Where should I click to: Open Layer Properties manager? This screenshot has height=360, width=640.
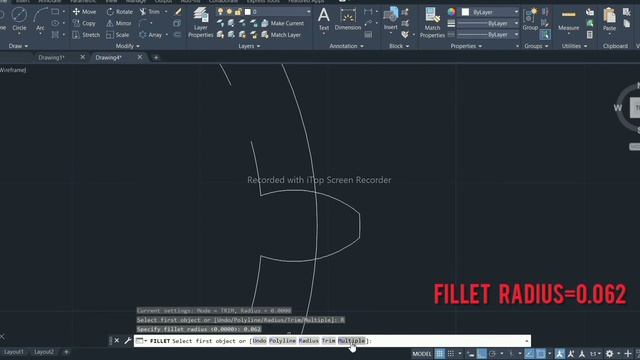[200, 22]
